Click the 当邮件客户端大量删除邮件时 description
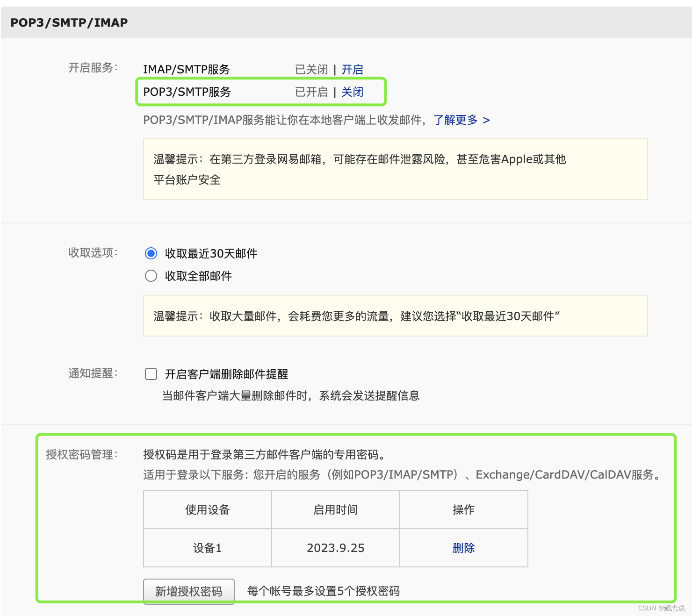692x616 pixels. (x=291, y=396)
